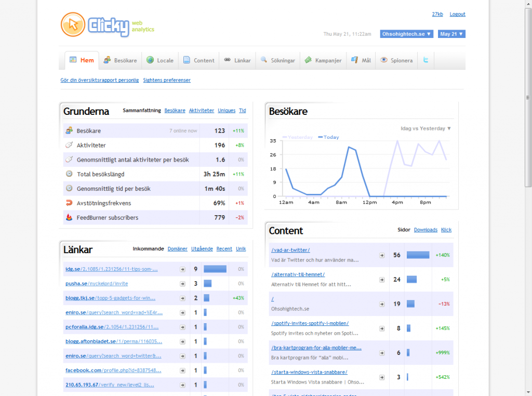Image resolution: width=532 pixels, height=396 pixels.
Task: Open the Spionera tab
Action: (396, 60)
